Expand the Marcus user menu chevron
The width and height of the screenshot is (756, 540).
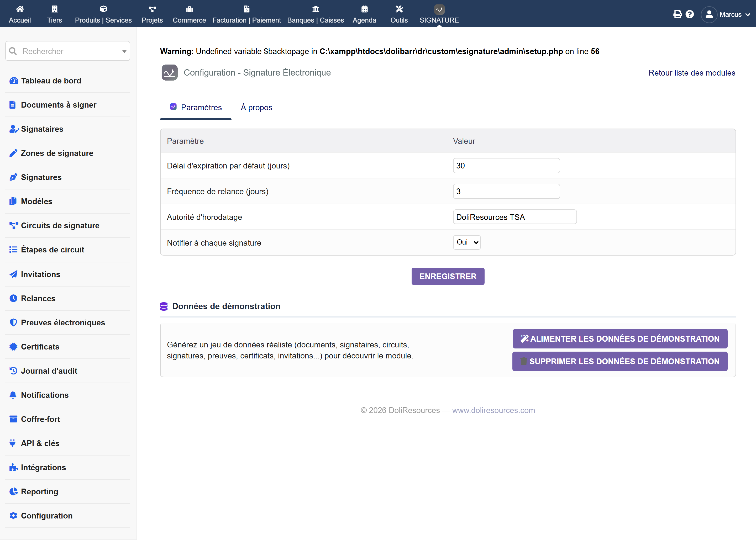point(748,15)
